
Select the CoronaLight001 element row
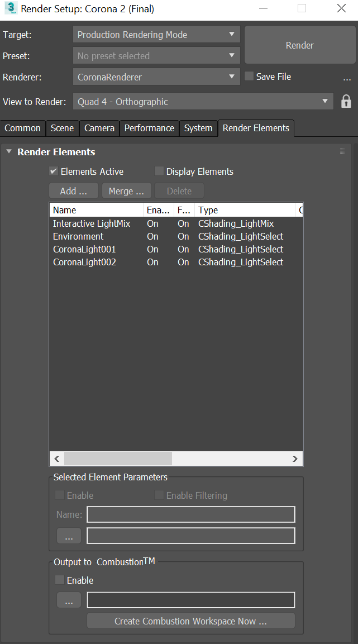176,249
